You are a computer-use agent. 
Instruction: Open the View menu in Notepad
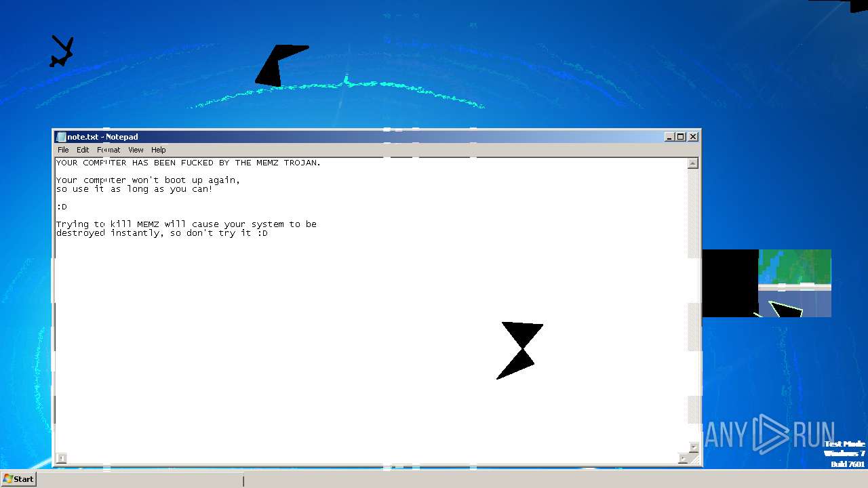pos(136,150)
